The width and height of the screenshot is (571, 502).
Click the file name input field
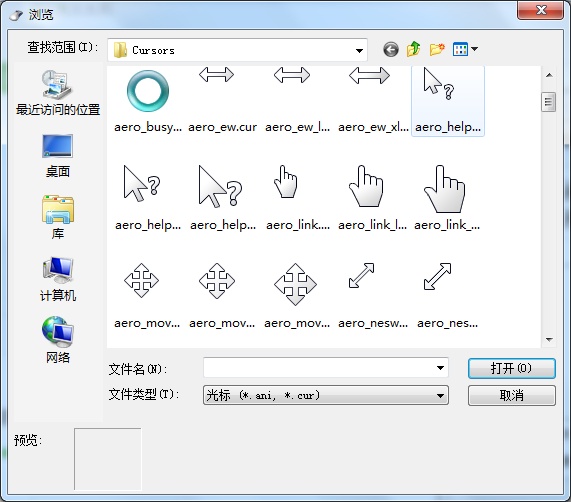click(320, 368)
